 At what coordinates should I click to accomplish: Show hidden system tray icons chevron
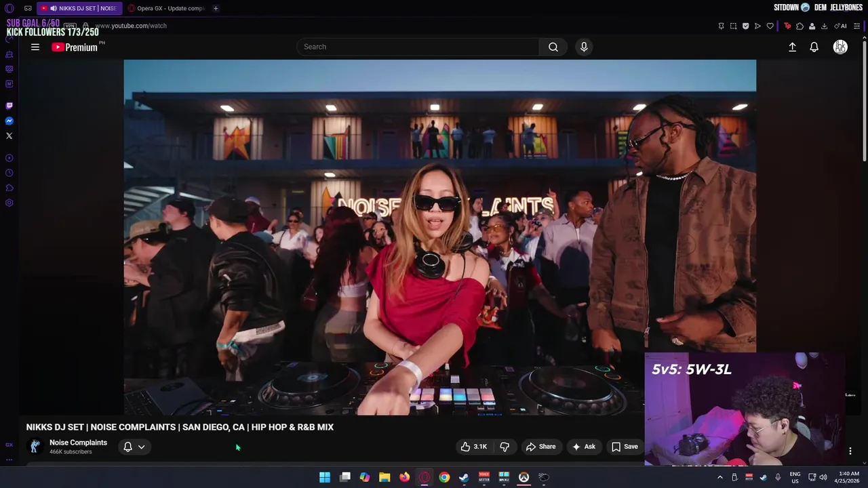pyautogui.click(x=720, y=477)
